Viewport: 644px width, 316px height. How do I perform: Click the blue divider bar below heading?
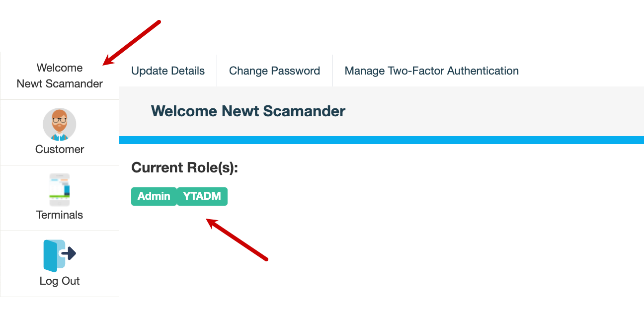click(382, 140)
